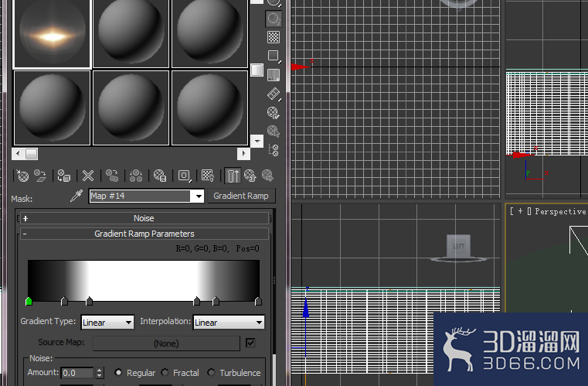Click Select by Material icon
This screenshot has width=588, height=386.
pyautogui.click(x=274, y=131)
